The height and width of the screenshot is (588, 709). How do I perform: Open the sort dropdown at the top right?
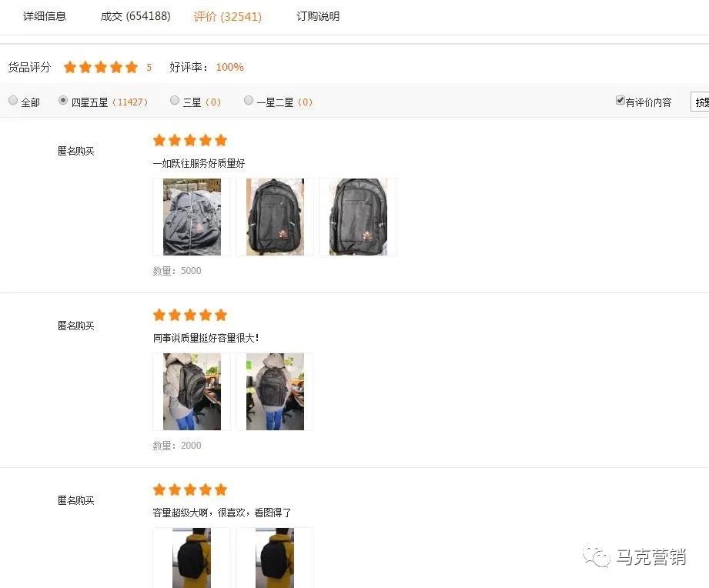700,101
